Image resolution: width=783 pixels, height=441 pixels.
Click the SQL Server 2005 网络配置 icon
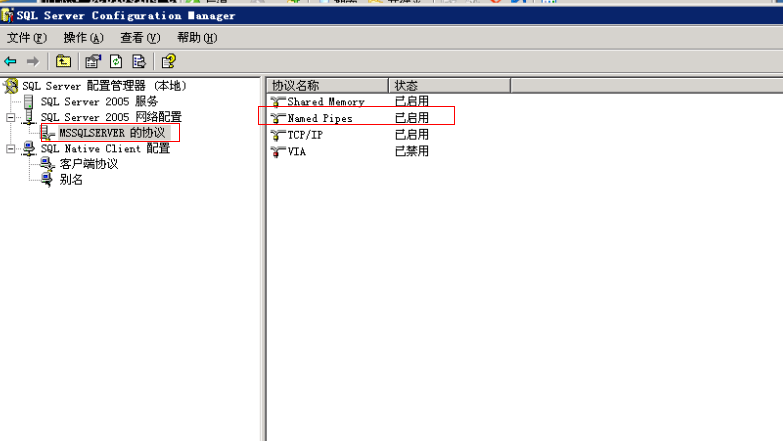click(29, 117)
